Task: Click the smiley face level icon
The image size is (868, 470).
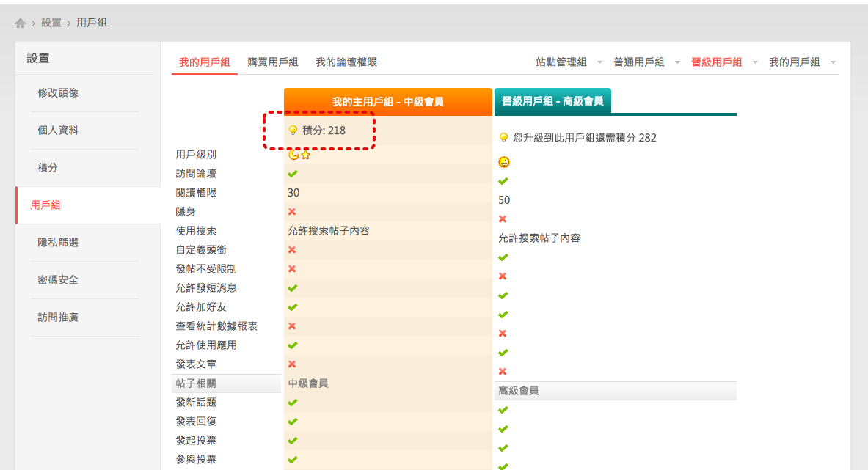Action: [x=504, y=162]
